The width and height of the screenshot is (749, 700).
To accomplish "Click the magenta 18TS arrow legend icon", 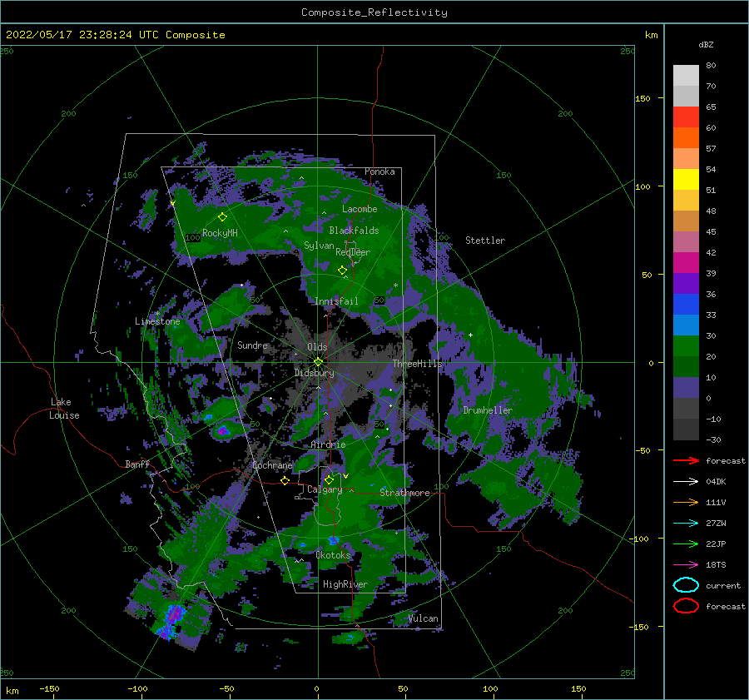I will [x=686, y=565].
